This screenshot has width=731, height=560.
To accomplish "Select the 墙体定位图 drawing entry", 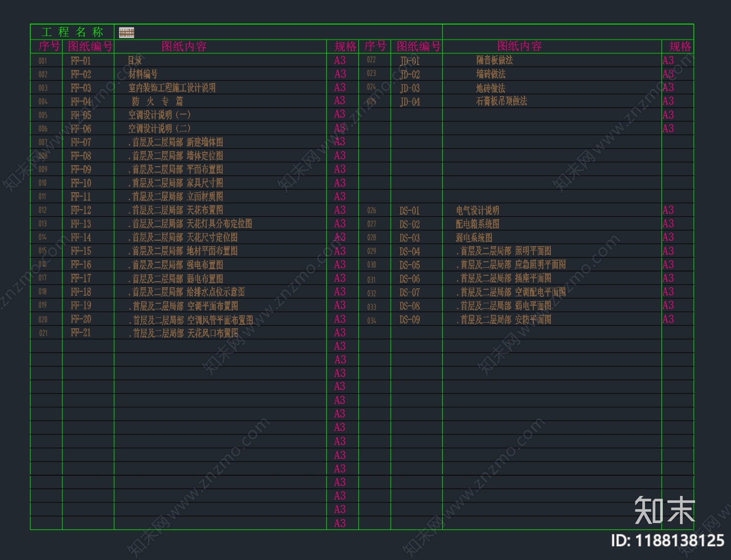I will (x=176, y=156).
